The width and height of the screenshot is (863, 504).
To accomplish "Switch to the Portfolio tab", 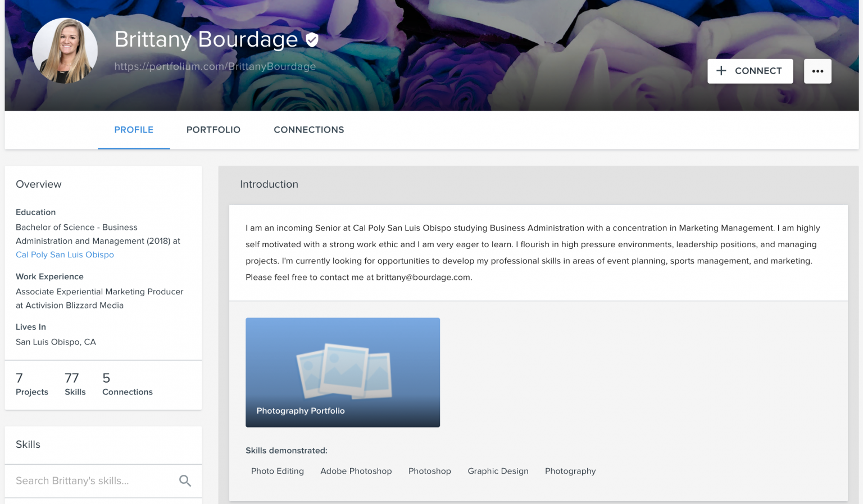I will click(x=214, y=130).
